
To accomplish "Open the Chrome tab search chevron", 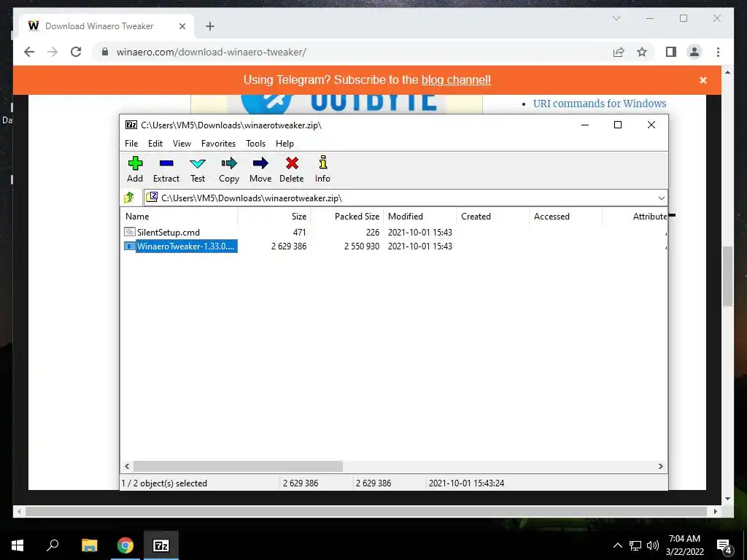I will (616, 18).
